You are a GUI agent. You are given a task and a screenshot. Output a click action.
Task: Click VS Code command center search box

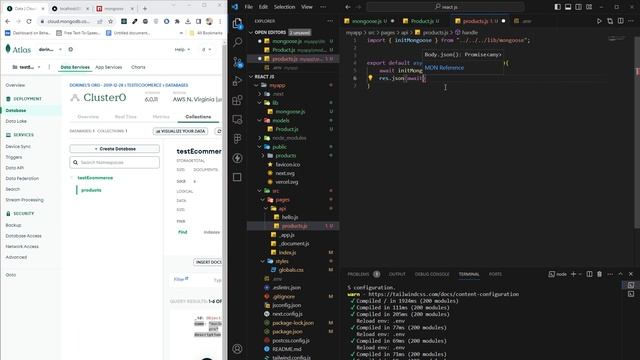pyautogui.click(x=445, y=7)
